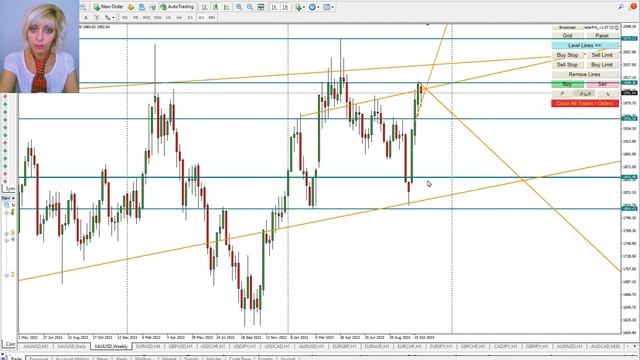Screen dimensions: 640x360
Task: Click the pink Sell button
Action: pyautogui.click(x=602, y=84)
